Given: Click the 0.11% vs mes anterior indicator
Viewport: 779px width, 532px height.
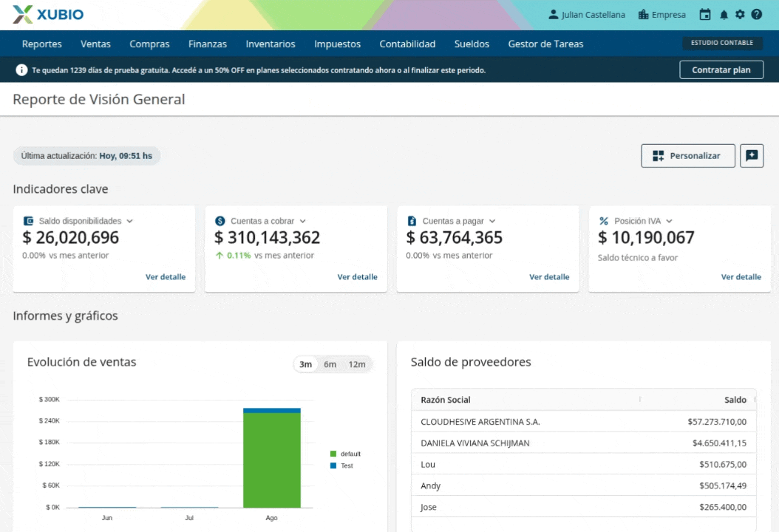Looking at the screenshot, I should pyautogui.click(x=265, y=256).
